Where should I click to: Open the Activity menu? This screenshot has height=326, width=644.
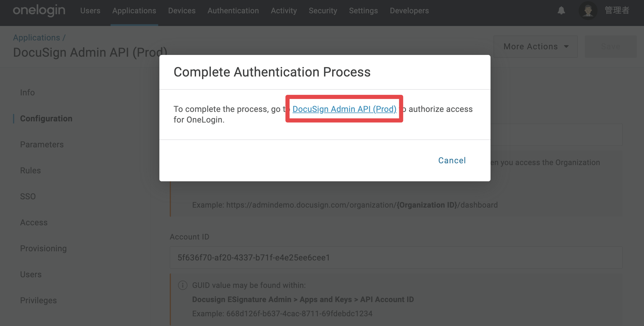point(284,11)
